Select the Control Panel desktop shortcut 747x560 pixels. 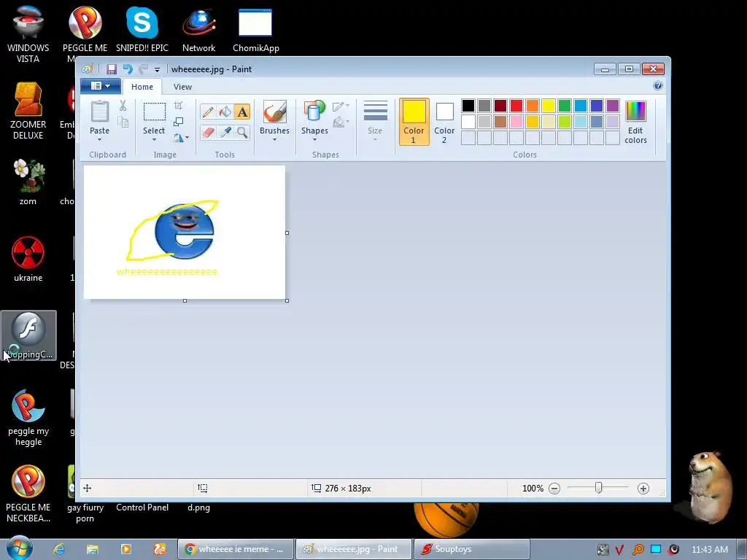click(x=142, y=507)
